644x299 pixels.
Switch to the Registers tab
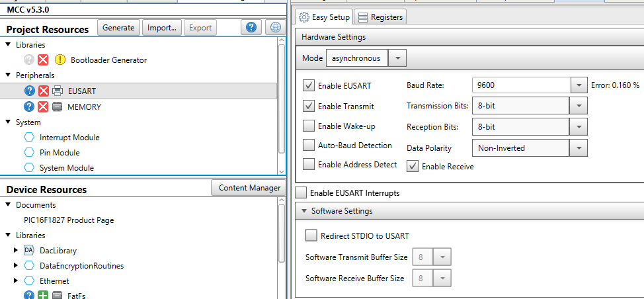tap(381, 17)
